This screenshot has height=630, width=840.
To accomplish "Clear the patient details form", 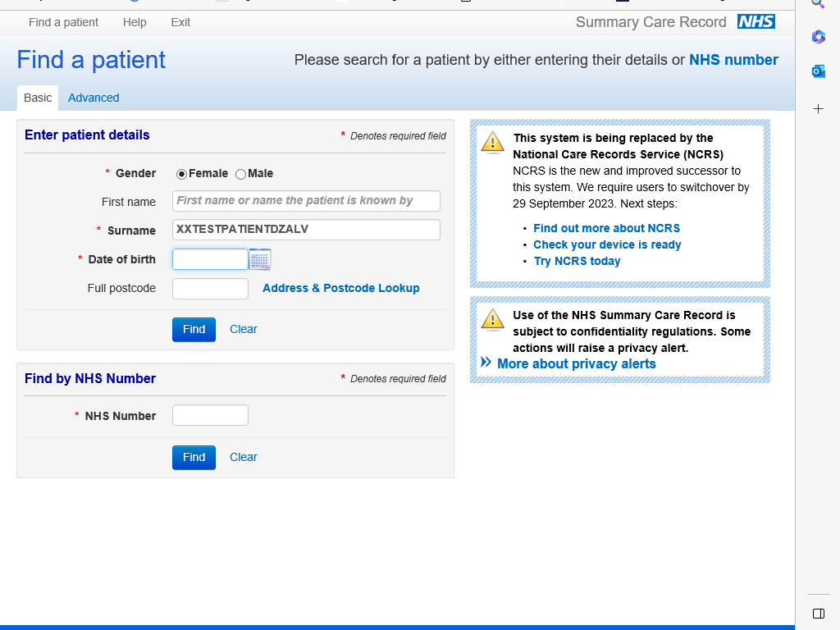I will coord(243,330).
